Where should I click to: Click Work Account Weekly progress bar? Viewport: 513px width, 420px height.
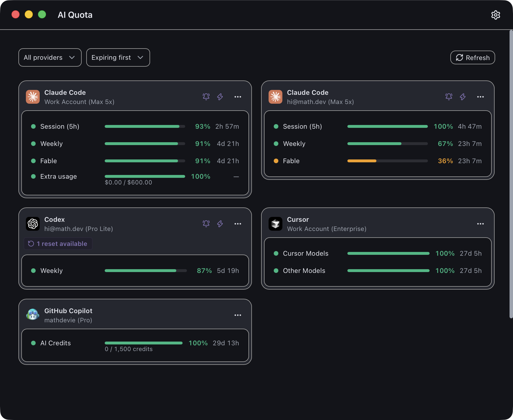coord(145,144)
